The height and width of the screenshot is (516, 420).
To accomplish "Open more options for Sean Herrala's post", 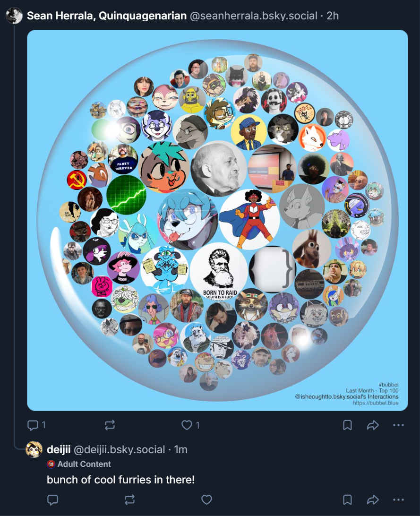I will (x=398, y=425).
